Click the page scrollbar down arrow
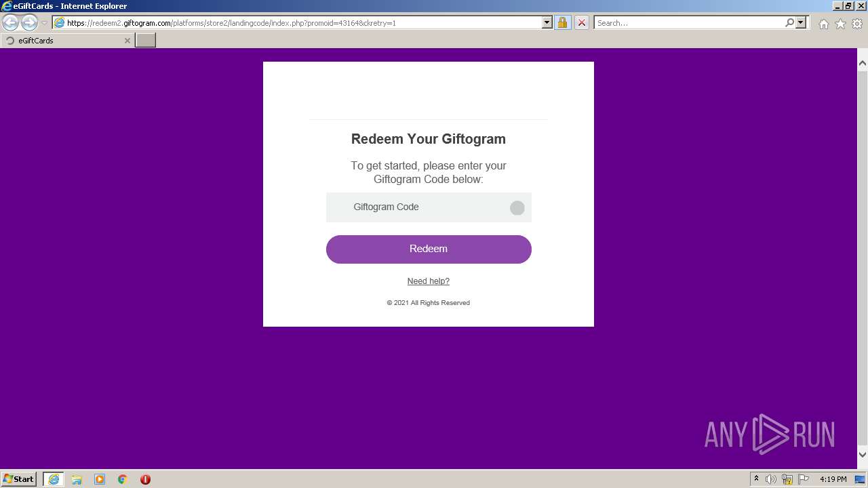The height and width of the screenshot is (488, 868). tap(863, 455)
